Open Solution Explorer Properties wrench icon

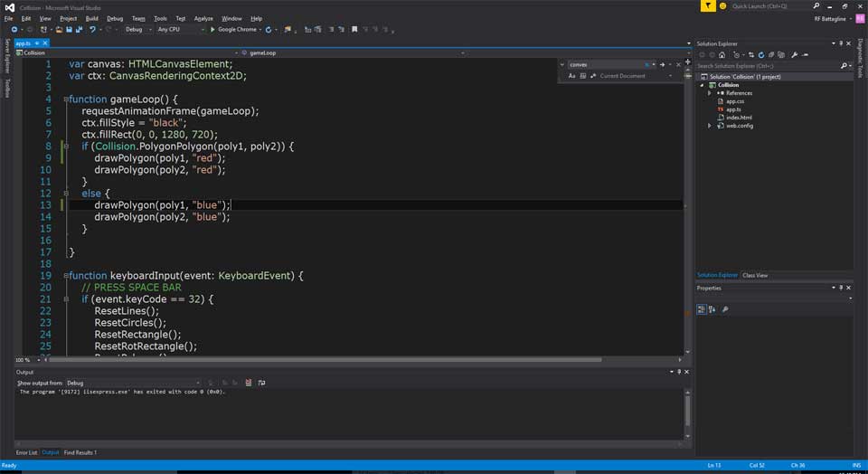[x=795, y=55]
